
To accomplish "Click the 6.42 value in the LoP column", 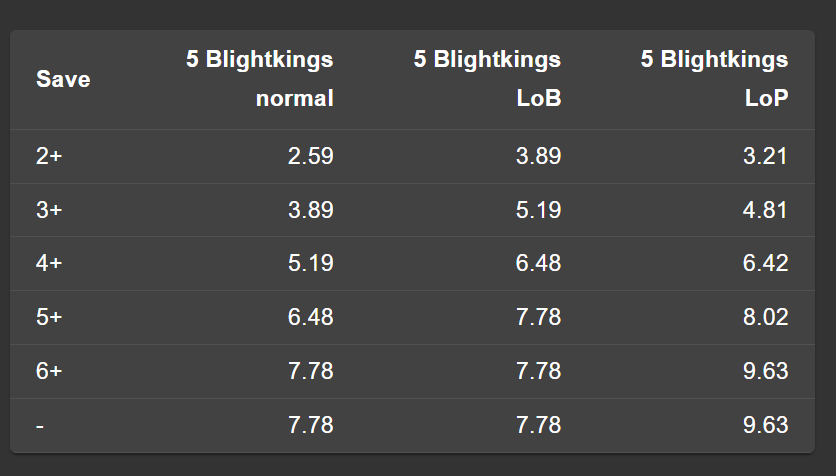I will pyautogui.click(x=765, y=264).
